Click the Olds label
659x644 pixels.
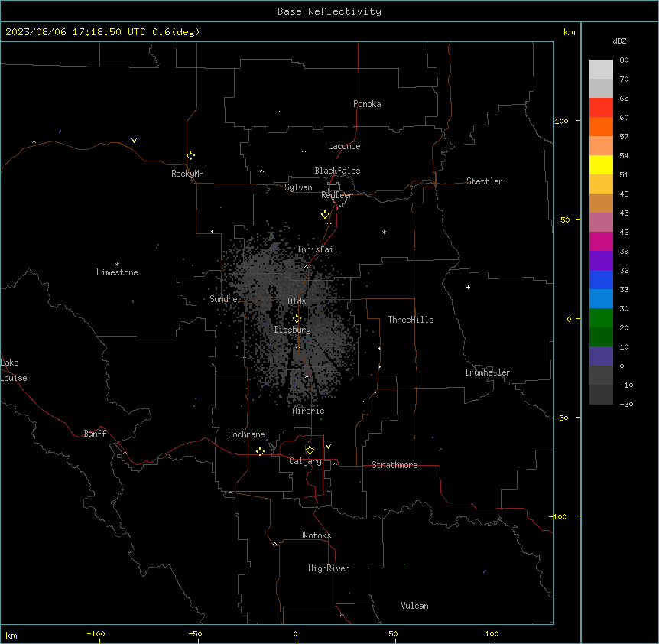(297, 301)
